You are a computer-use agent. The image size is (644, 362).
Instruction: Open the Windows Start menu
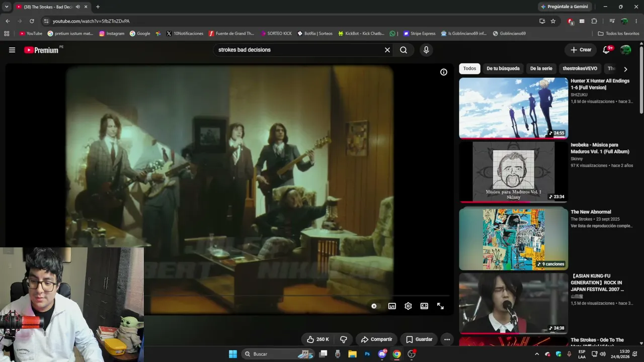pyautogui.click(x=233, y=354)
